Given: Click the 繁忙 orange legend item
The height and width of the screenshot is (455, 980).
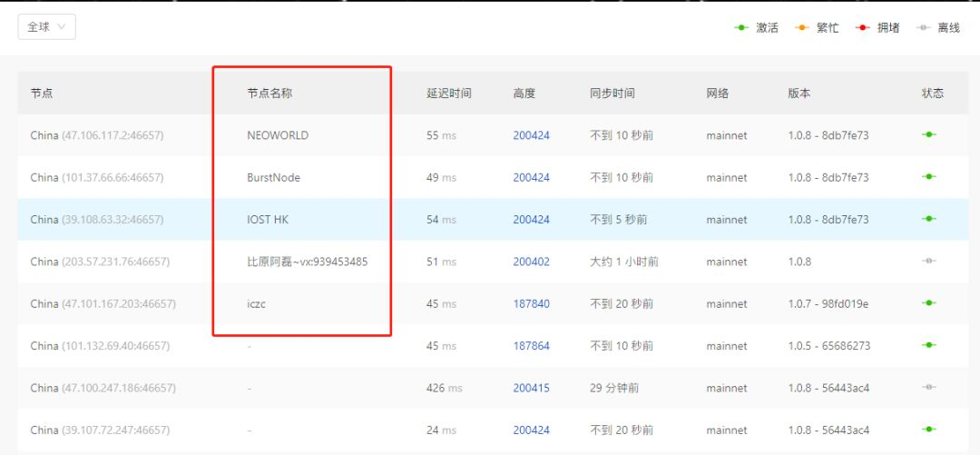Looking at the screenshot, I should [x=817, y=28].
